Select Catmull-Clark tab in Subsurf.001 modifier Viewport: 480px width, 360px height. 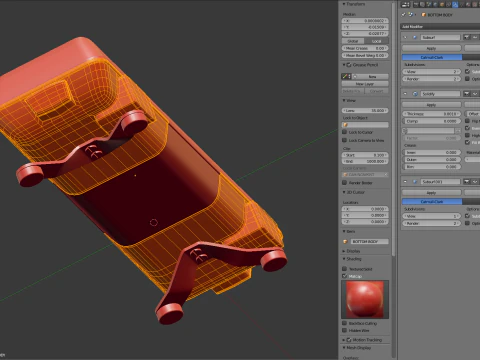pyautogui.click(x=432, y=202)
